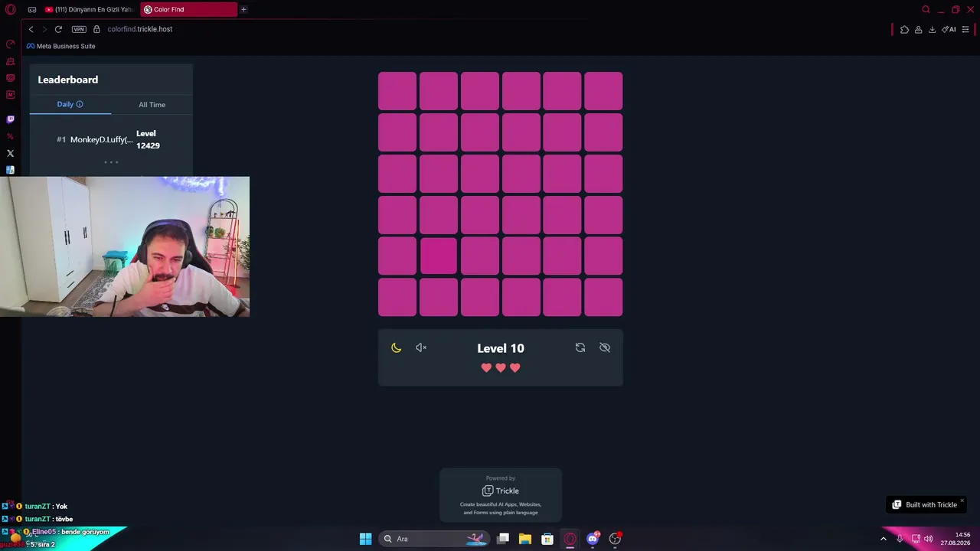
Task: Open the browser extensions icon
Action: 904,30
